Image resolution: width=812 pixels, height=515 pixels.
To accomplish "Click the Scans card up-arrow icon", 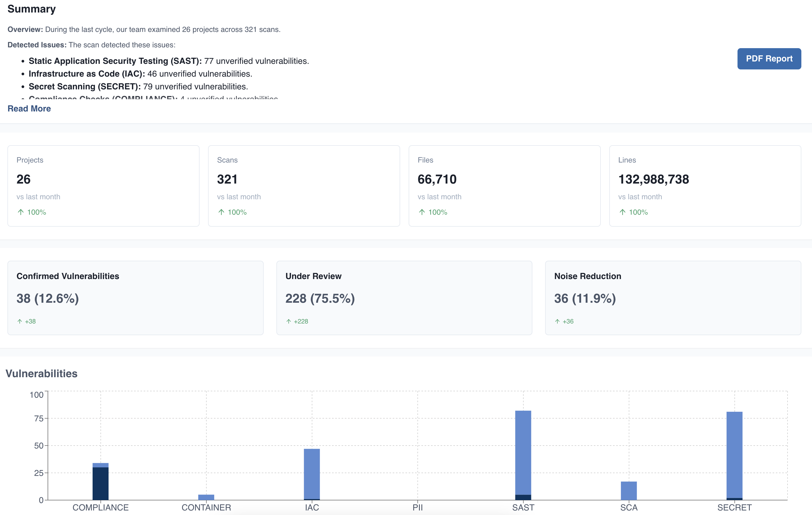I will point(221,212).
